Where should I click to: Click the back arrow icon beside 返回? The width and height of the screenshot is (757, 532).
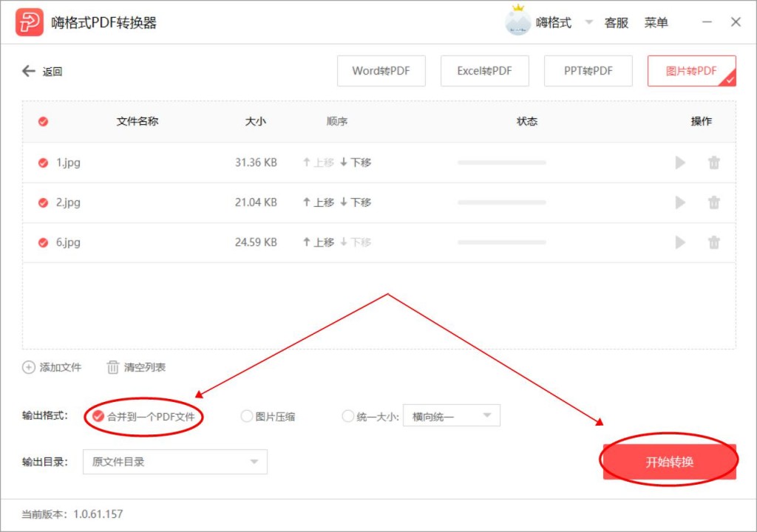tap(29, 71)
